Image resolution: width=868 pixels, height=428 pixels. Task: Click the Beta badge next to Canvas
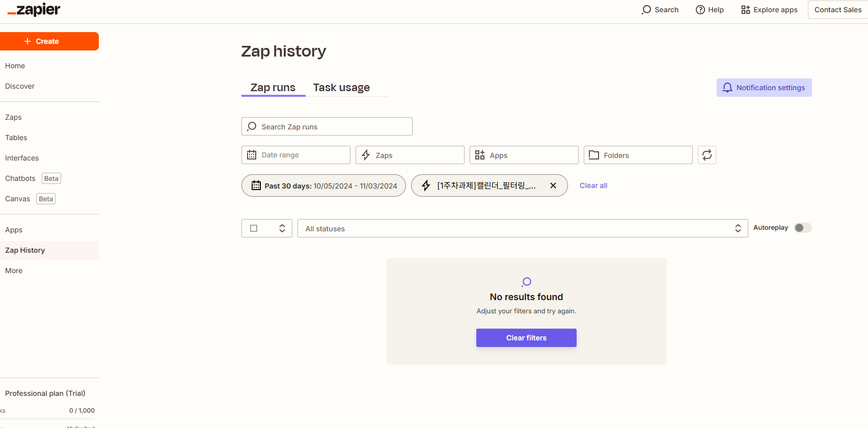point(46,199)
